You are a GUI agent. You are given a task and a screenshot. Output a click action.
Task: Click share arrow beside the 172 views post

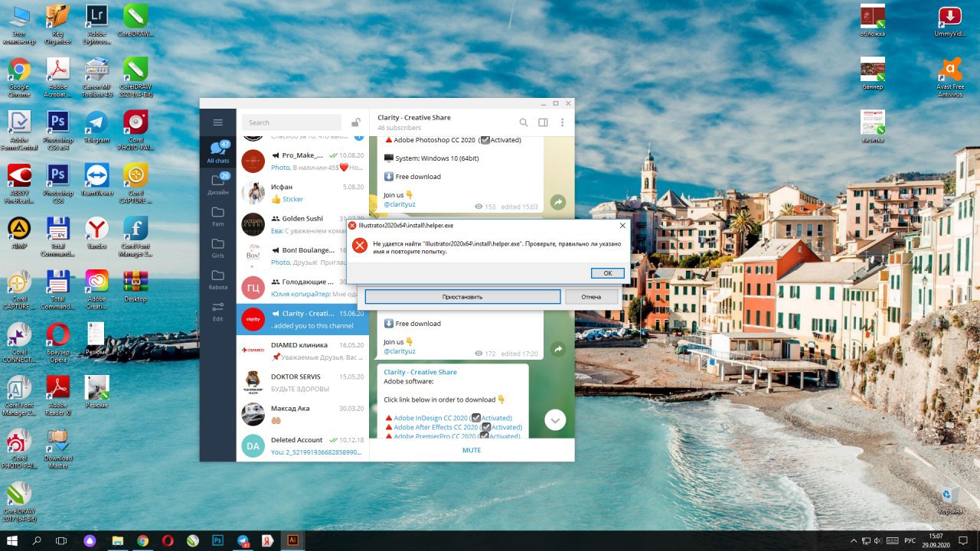(558, 349)
